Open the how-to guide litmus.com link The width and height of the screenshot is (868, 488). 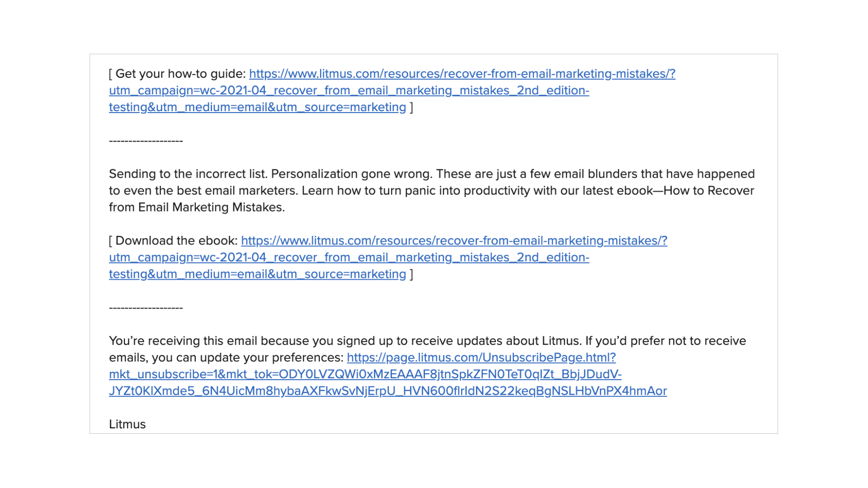[x=462, y=74]
